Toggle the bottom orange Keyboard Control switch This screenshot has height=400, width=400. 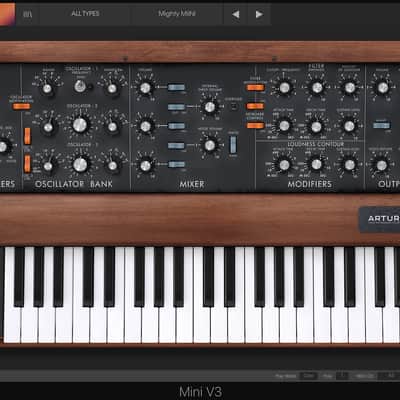[255, 125]
